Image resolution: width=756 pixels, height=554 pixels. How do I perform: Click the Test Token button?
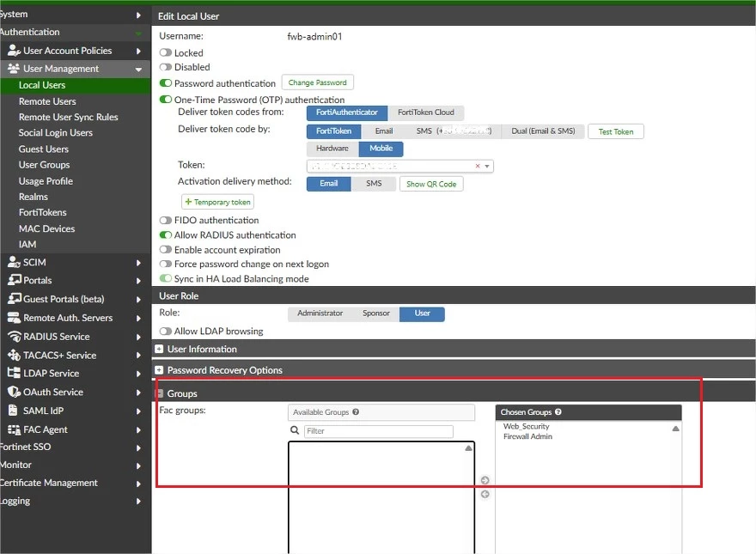pos(616,131)
